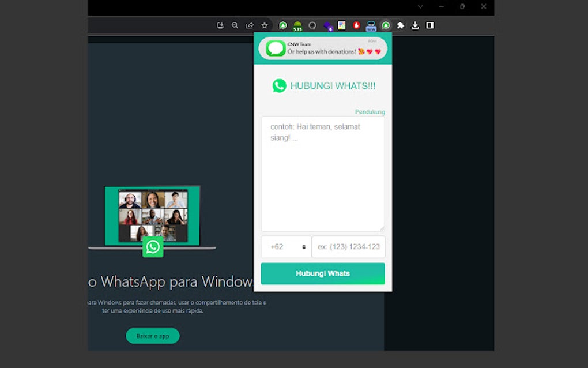Viewport: 588px width, 368px height.
Task: Bookmark this page with the star icon
Action: pyautogui.click(x=265, y=25)
